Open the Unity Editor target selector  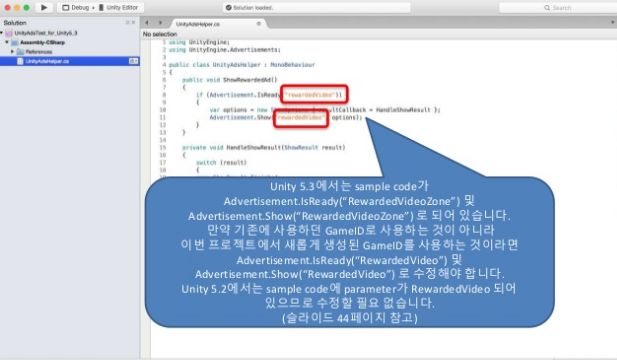(x=118, y=7)
